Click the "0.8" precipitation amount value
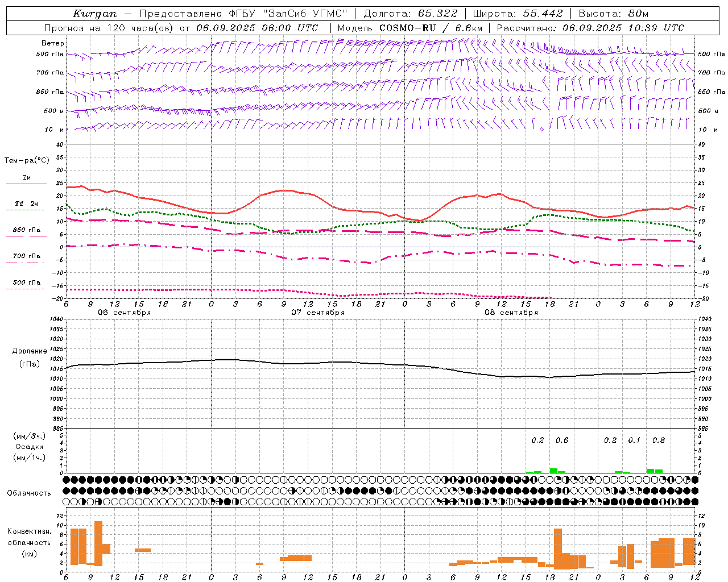The image size is (728, 582). coord(659,440)
